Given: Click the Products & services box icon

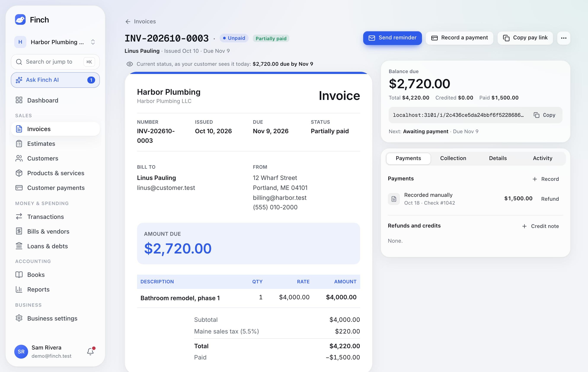Looking at the screenshot, I should pos(19,173).
